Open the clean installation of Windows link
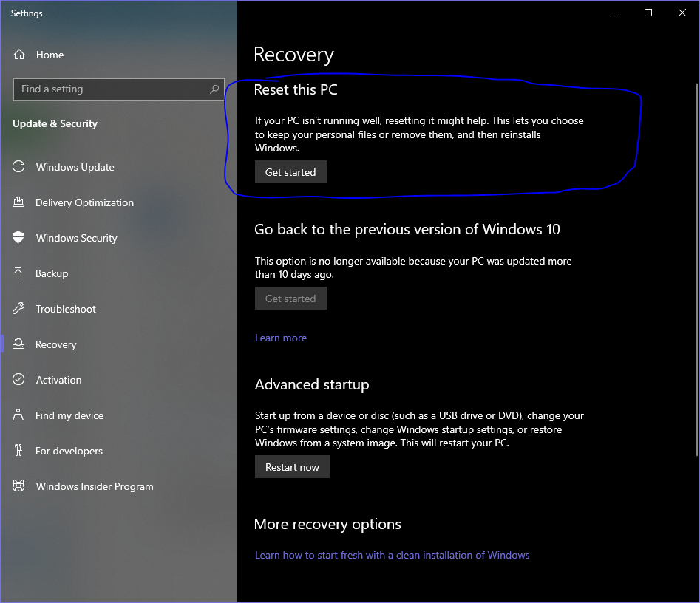This screenshot has height=603, width=700. click(x=392, y=555)
